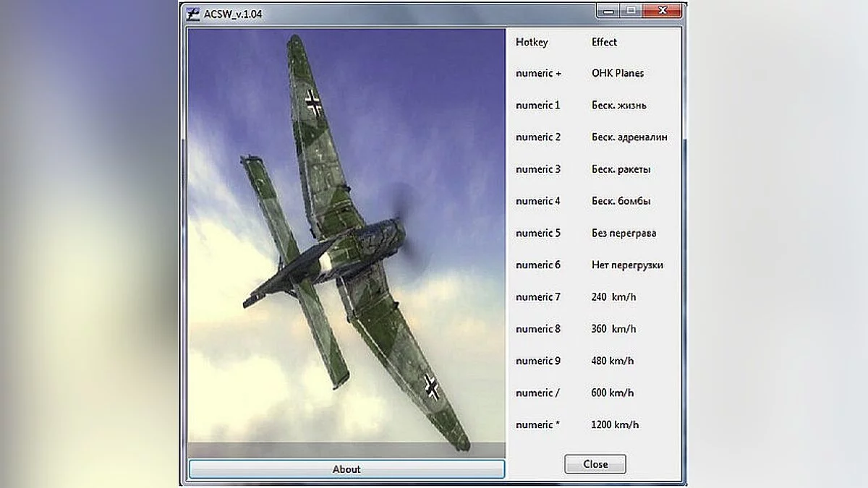868x488 pixels.
Task: Click the numeric + hotkey label
Action: pos(538,73)
